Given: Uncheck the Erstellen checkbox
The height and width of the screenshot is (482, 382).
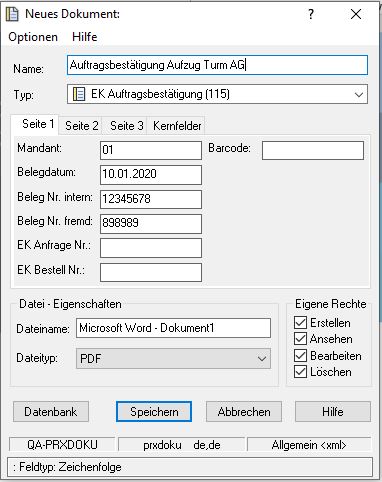Looking at the screenshot, I should (x=300, y=323).
